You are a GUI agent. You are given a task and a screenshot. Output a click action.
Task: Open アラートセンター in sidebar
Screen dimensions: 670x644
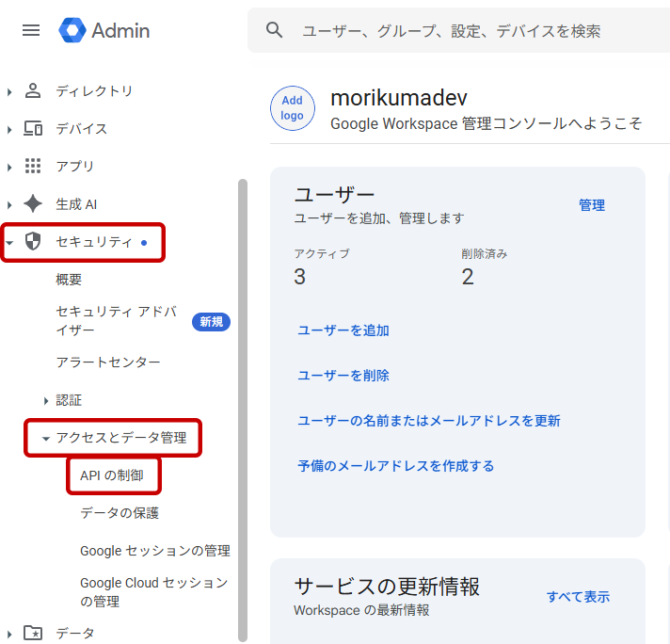pos(107,362)
